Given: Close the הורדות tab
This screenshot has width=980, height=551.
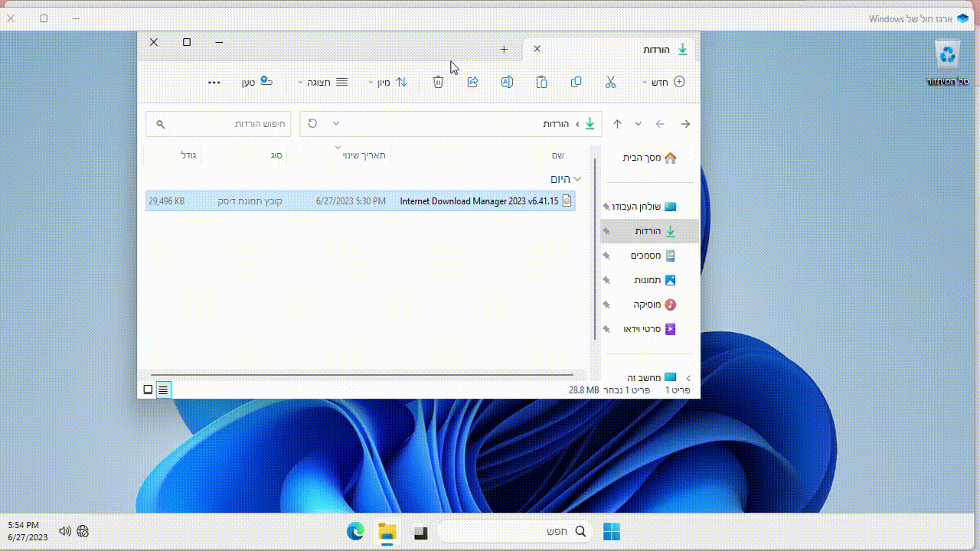Looking at the screenshot, I should (537, 49).
